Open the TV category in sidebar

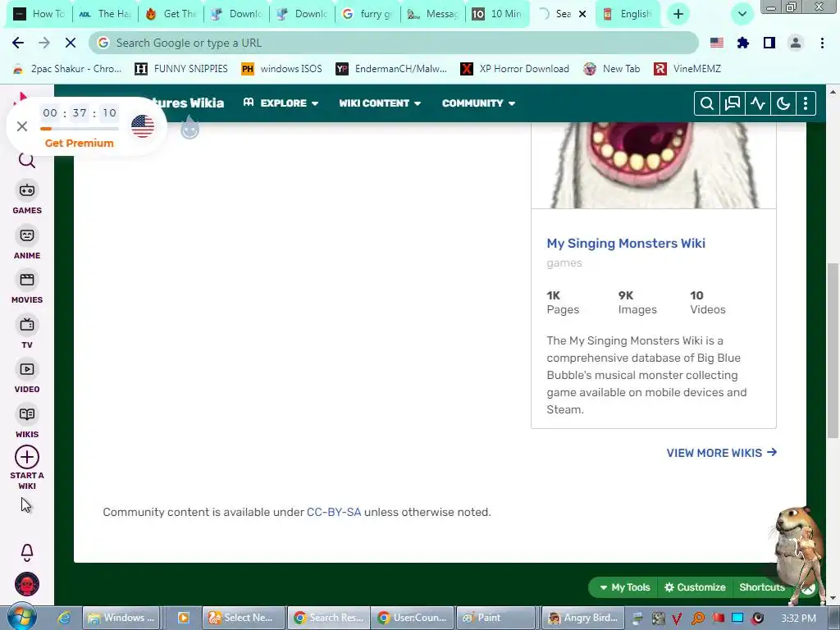coord(27,333)
